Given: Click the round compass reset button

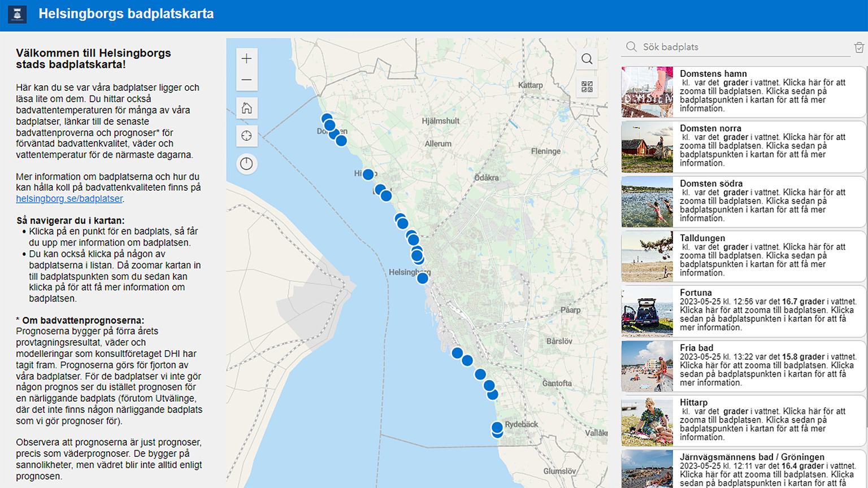Looking at the screenshot, I should coord(246,164).
